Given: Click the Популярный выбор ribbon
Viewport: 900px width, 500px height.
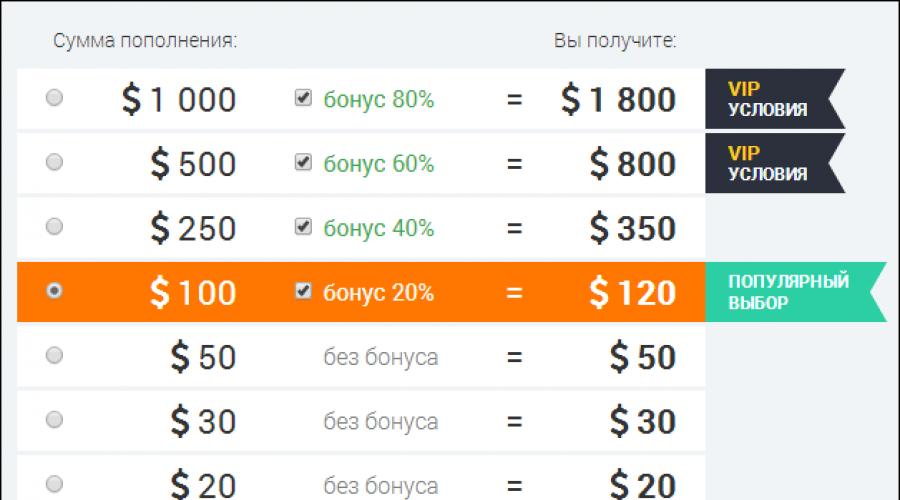Looking at the screenshot, I should click(x=790, y=292).
